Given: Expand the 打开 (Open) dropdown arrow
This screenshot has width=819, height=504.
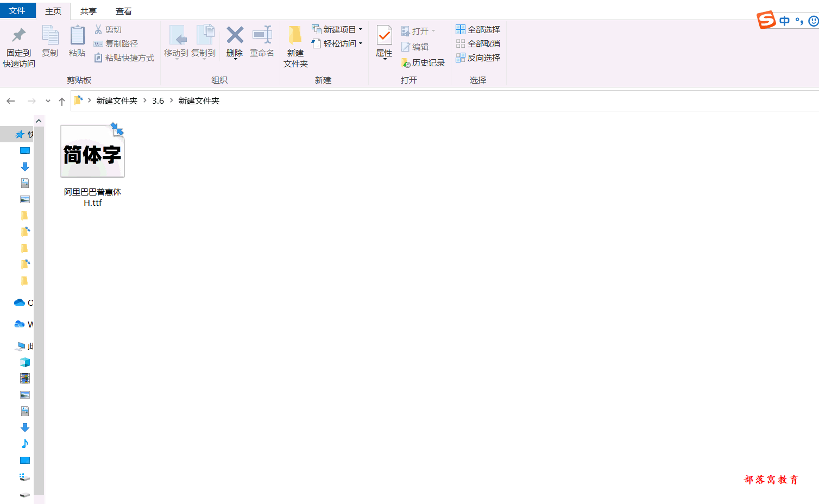Looking at the screenshot, I should [433, 31].
